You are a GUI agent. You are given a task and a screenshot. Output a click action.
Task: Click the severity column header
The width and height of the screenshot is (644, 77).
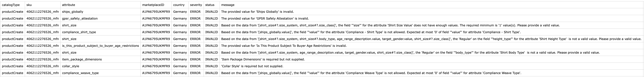196,5
